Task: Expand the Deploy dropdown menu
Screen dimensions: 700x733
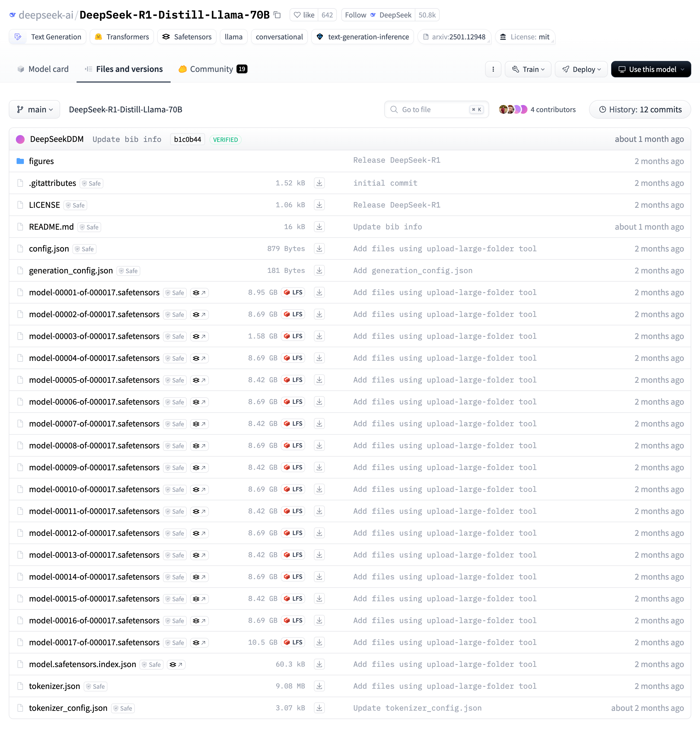Action: (581, 69)
